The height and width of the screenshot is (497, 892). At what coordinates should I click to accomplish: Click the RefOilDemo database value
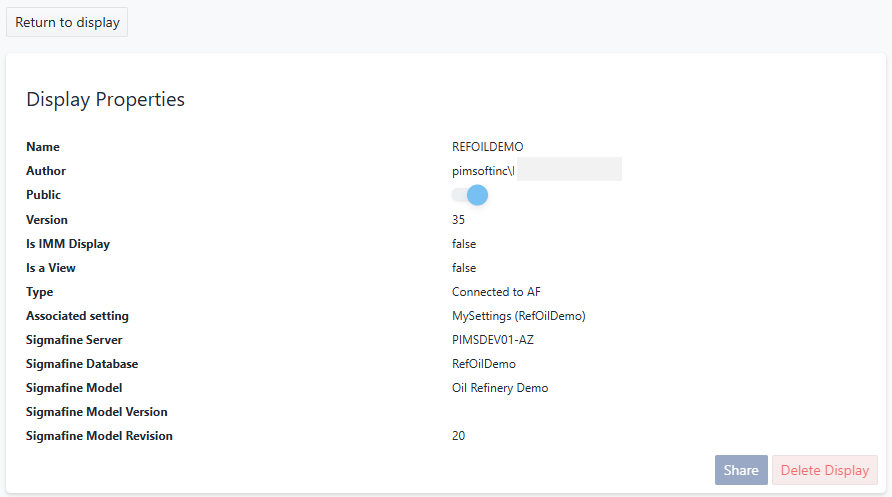pyautogui.click(x=484, y=364)
